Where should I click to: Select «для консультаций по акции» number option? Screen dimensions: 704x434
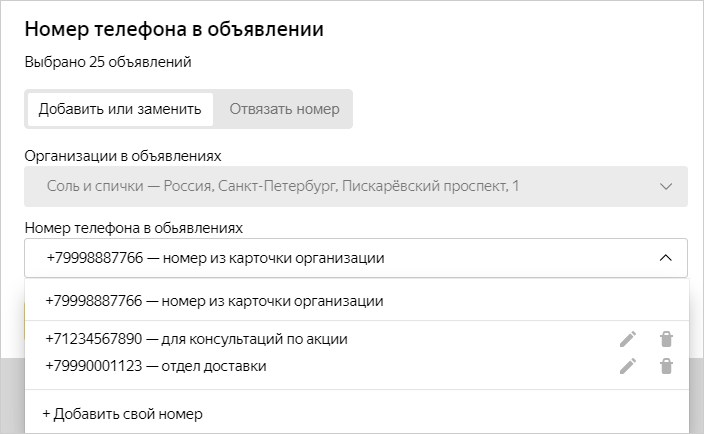click(197, 339)
